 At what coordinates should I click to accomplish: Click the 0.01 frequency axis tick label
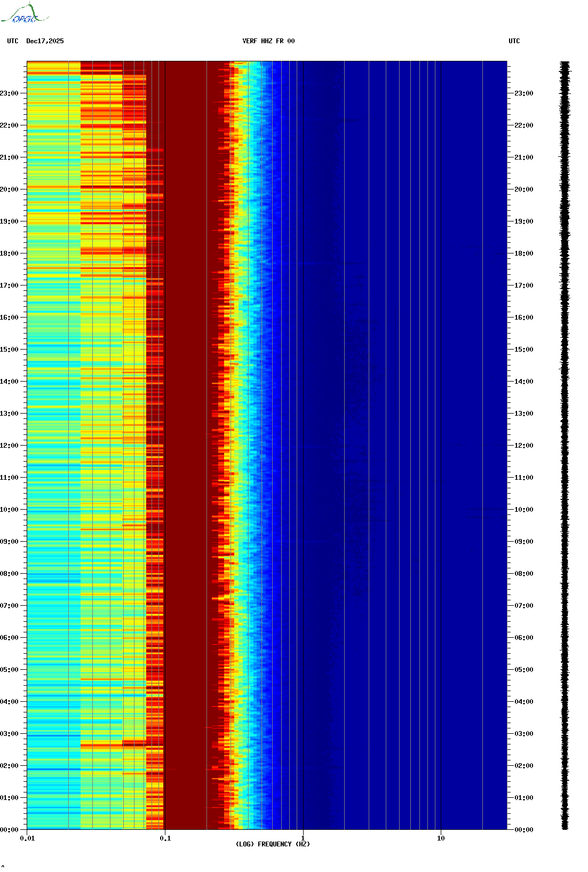(27, 838)
